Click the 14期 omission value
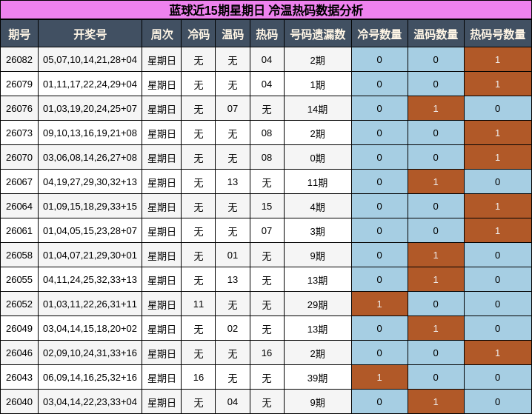Image resolution: width=532 pixels, height=414 pixels. [318, 109]
